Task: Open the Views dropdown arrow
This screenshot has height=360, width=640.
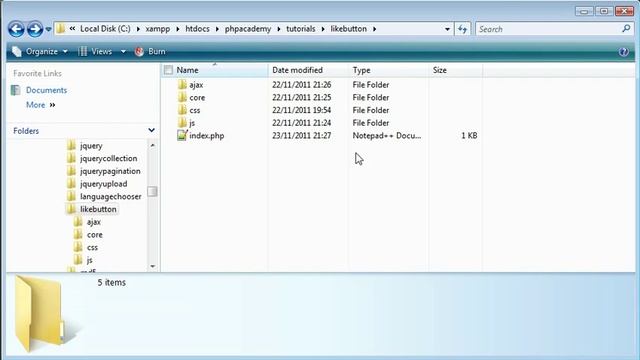Action: pyautogui.click(x=123, y=51)
